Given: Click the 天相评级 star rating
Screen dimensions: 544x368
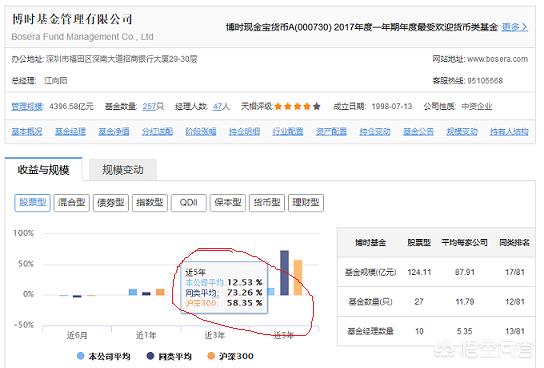Looking at the screenshot, I should pyautogui.click(x=297, y=106).
